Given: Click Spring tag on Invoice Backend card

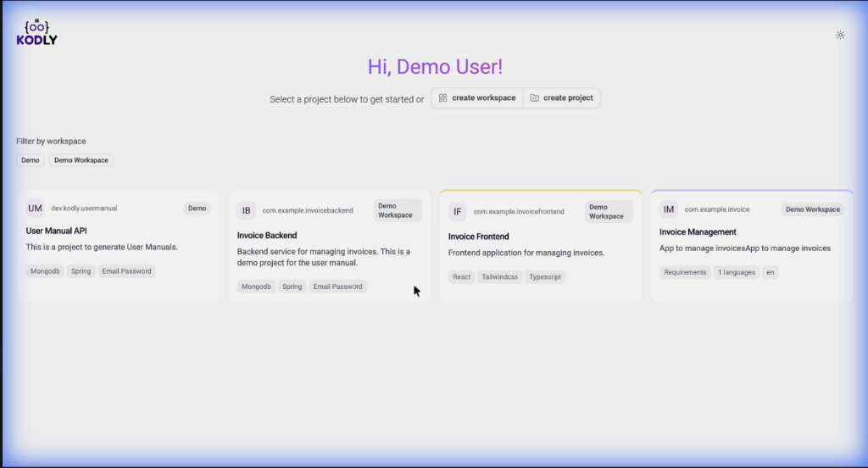Looking at the screenshot, I should pos(292,287).
